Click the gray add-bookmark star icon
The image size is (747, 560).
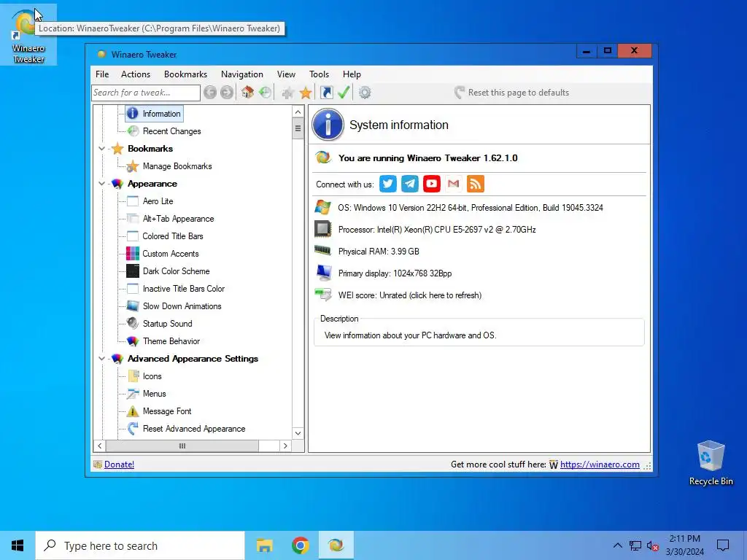287,93
